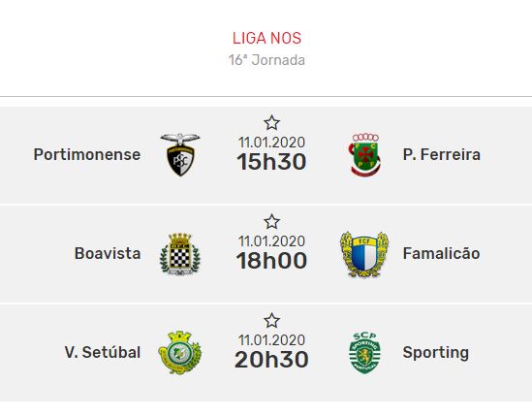Open the Portimonense team name
532x416 pixels.
(x=87, y=154)
